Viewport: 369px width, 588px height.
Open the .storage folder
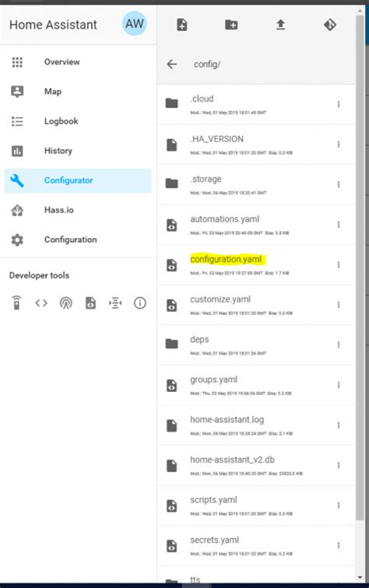click(x=256, y=184)
